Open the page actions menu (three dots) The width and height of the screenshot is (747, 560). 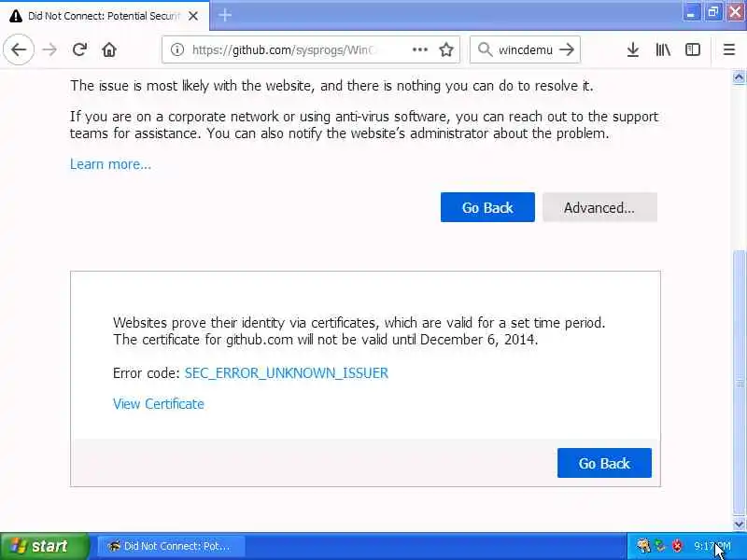click(x=419, y=49)
